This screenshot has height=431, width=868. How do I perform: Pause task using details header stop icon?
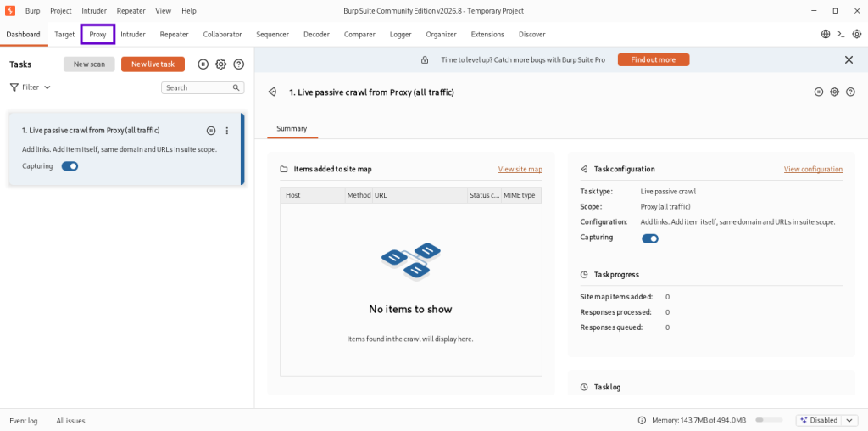tap(819, 92)
